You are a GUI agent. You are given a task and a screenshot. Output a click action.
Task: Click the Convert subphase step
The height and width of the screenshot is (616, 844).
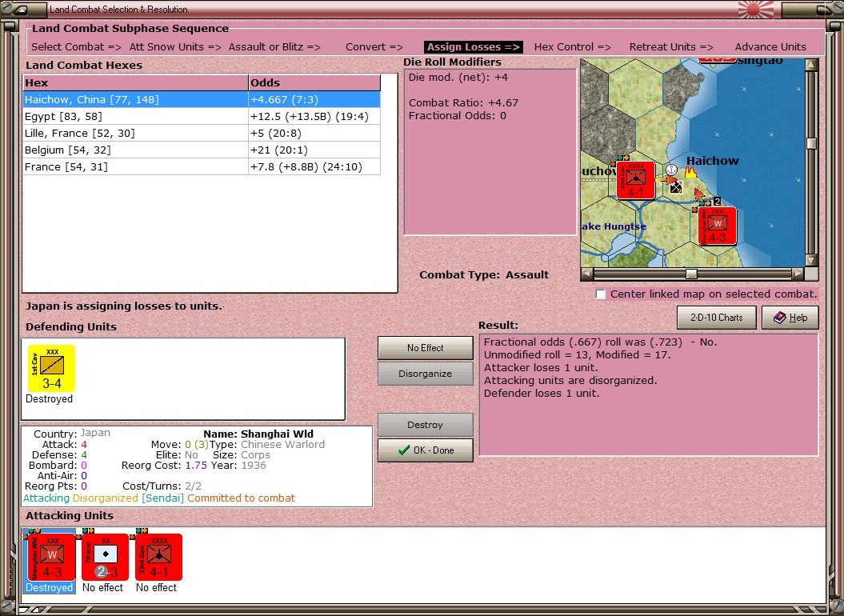pos(374,47)
